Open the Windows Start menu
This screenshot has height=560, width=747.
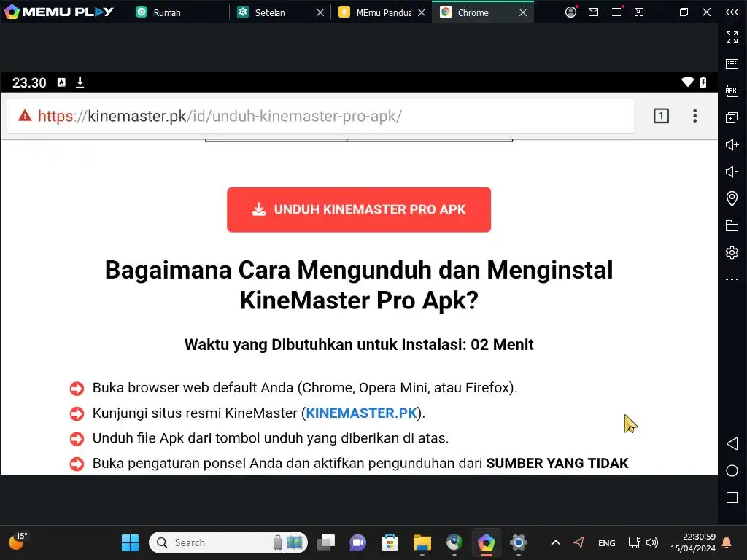tap(130, 542)
